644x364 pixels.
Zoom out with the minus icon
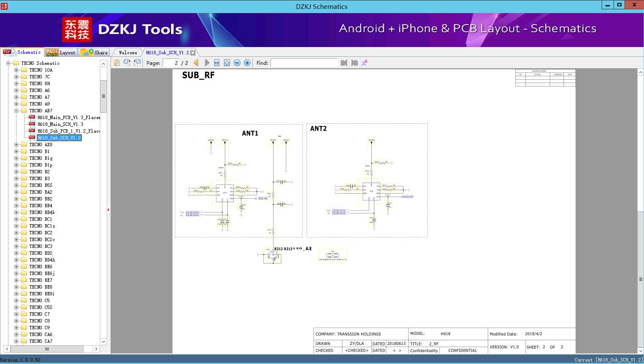coord(237,63)
